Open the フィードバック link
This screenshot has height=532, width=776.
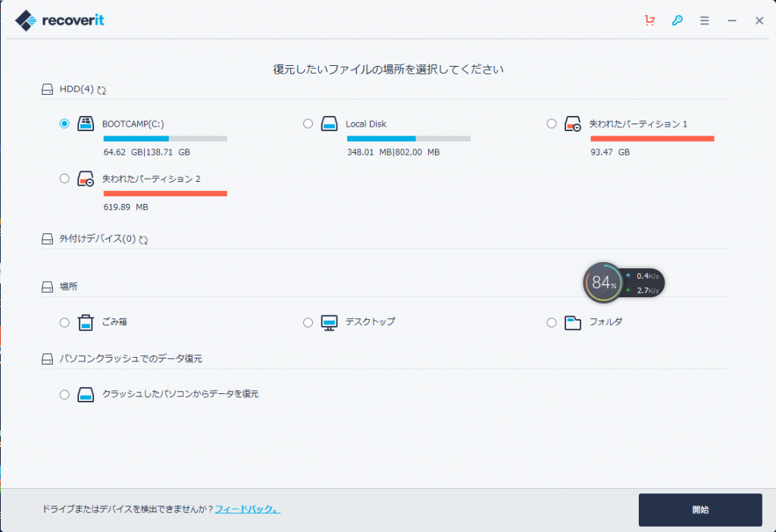point(248,509)
